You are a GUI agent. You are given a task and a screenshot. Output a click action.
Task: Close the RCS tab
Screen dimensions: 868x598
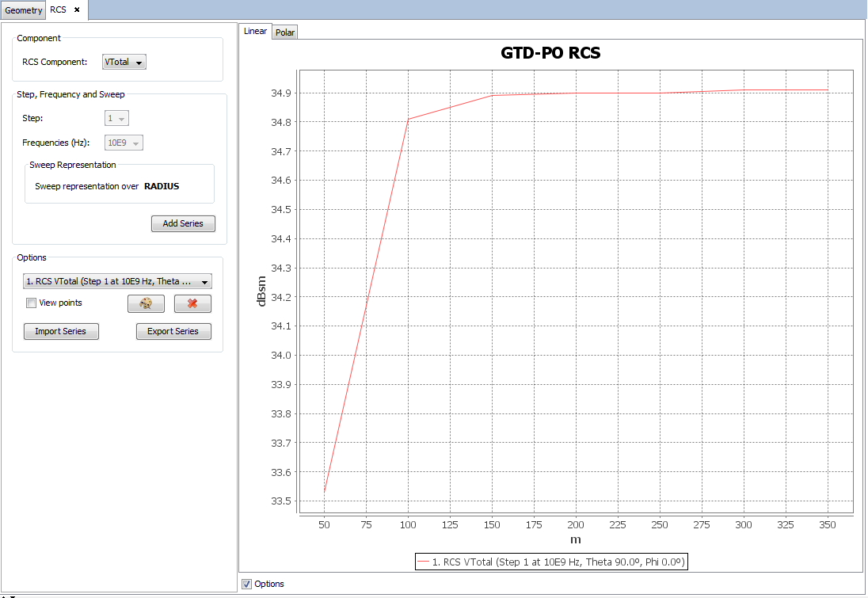[77, 10]
